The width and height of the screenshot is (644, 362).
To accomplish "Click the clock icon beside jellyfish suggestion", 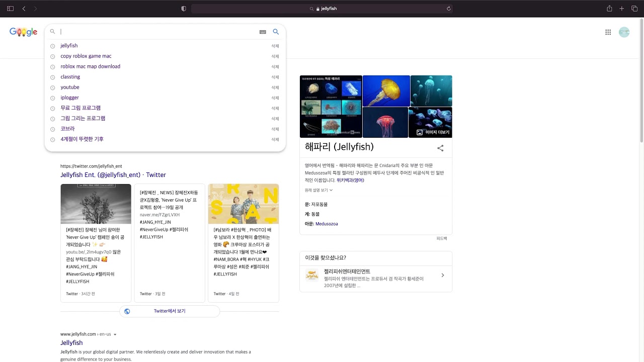I will pyautogui.click(x=52, y=46).
